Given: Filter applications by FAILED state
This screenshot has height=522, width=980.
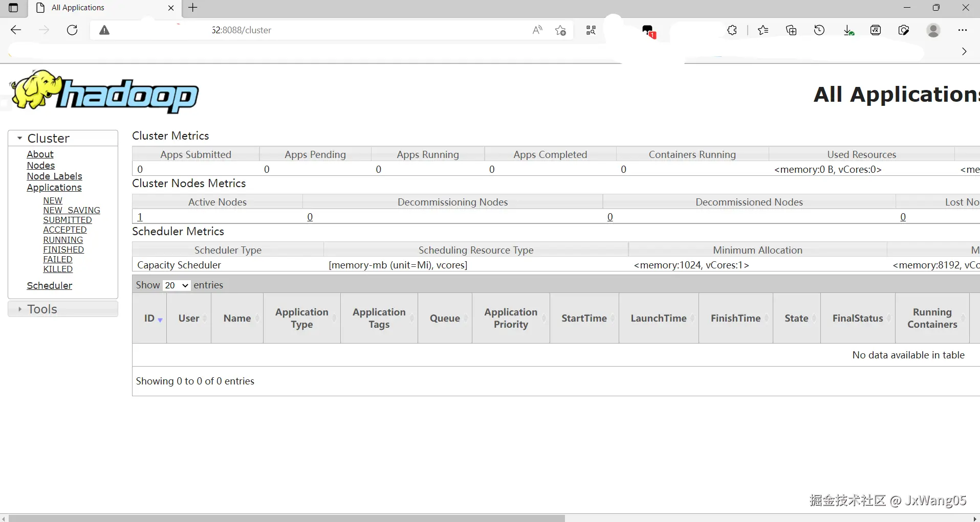Looking at the screenshot, I should (58, 259).
